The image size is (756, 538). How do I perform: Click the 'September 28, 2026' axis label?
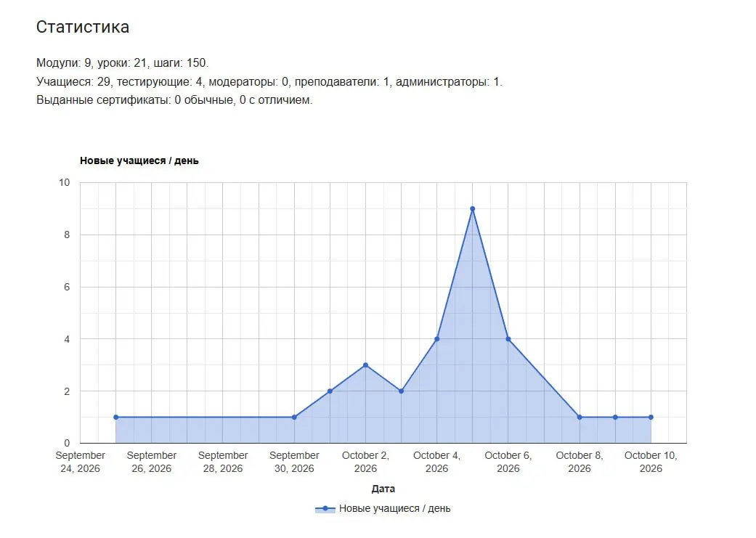coord(223,462)
